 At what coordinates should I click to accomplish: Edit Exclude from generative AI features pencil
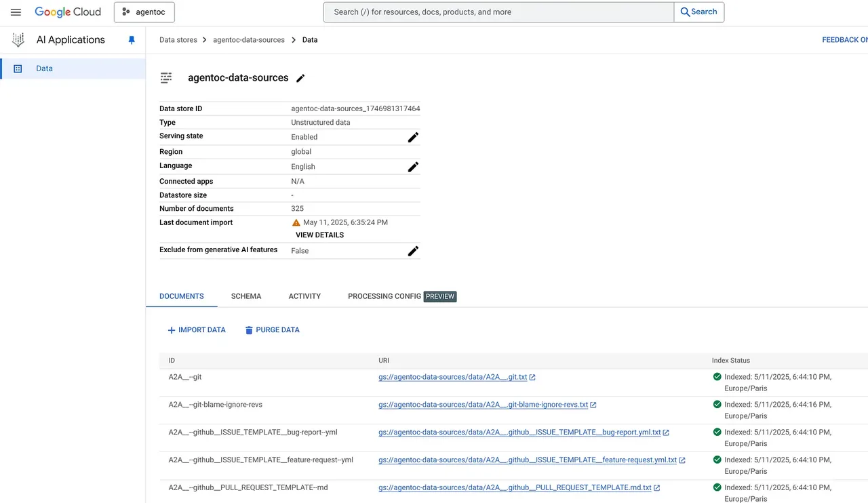[x=413, y=251]
